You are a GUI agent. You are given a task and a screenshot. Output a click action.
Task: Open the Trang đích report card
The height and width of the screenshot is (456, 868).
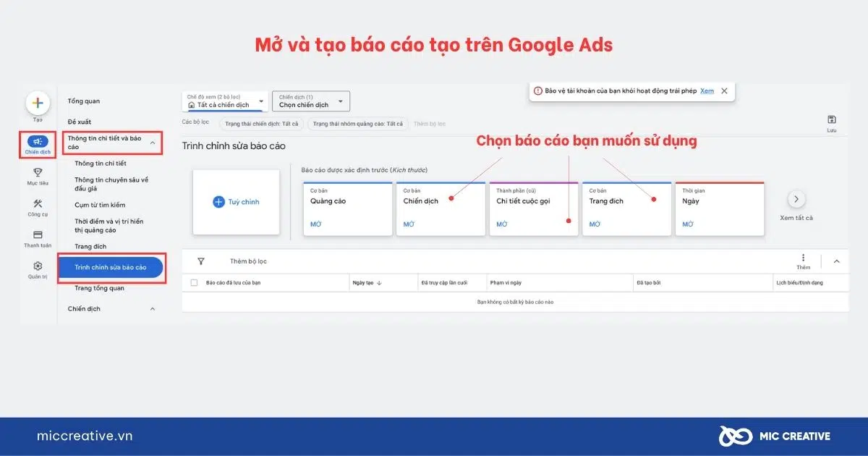click(x=626, y=208)
